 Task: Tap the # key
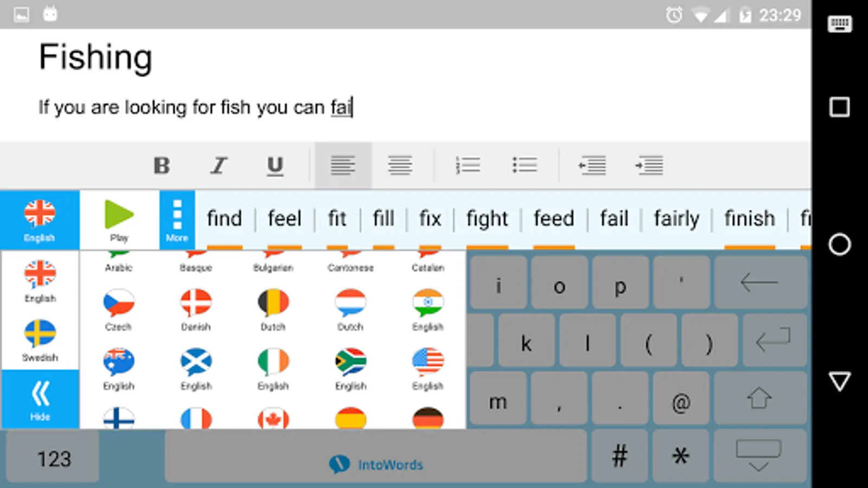pos(620,457)
